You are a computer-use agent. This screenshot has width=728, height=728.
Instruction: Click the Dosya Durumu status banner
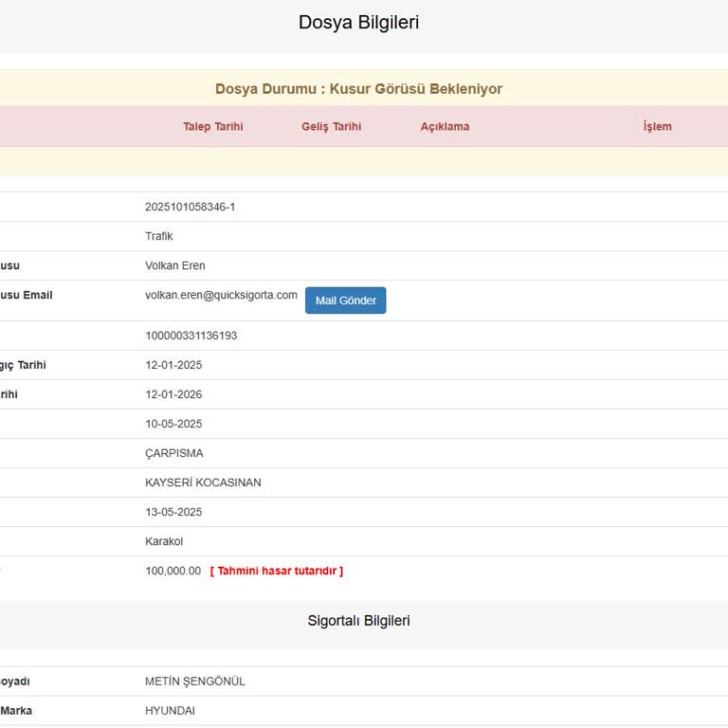358,89
